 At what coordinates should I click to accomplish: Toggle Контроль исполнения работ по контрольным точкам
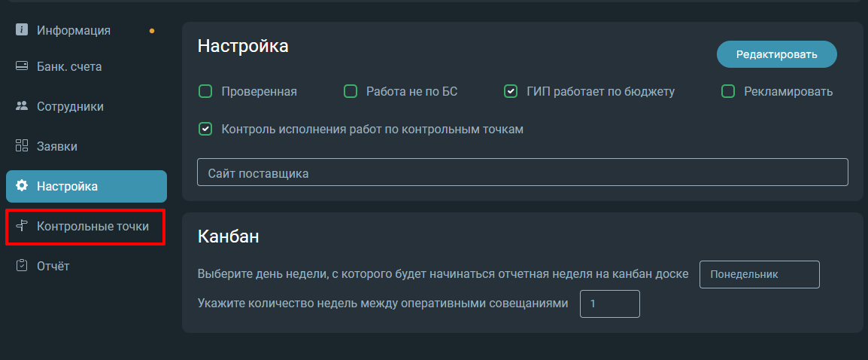(x=205, y=130)
